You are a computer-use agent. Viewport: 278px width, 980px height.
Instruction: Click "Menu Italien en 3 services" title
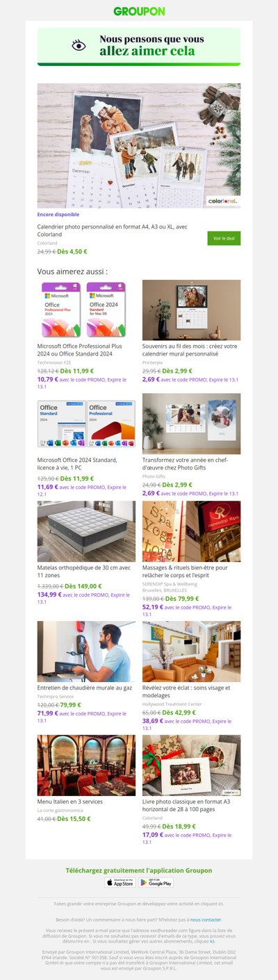click(x=69, y=802)
